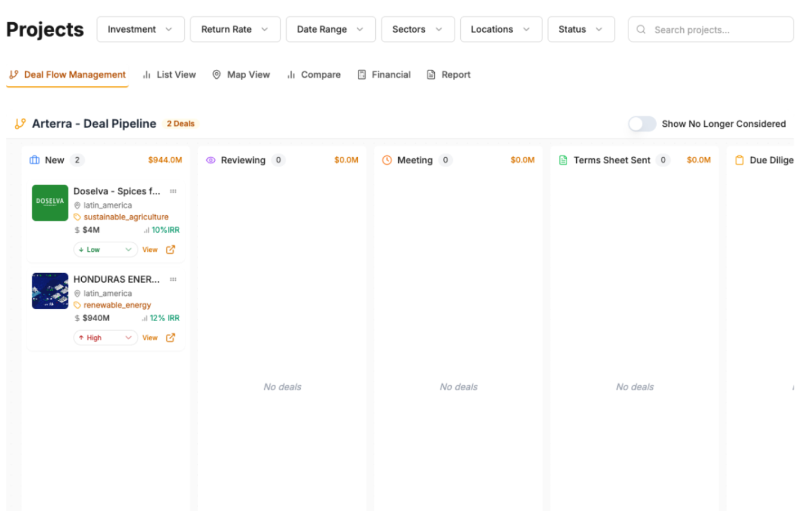
Task: Click the sustainable_agriculture sector tag
Action: click(x=126, y=217)
